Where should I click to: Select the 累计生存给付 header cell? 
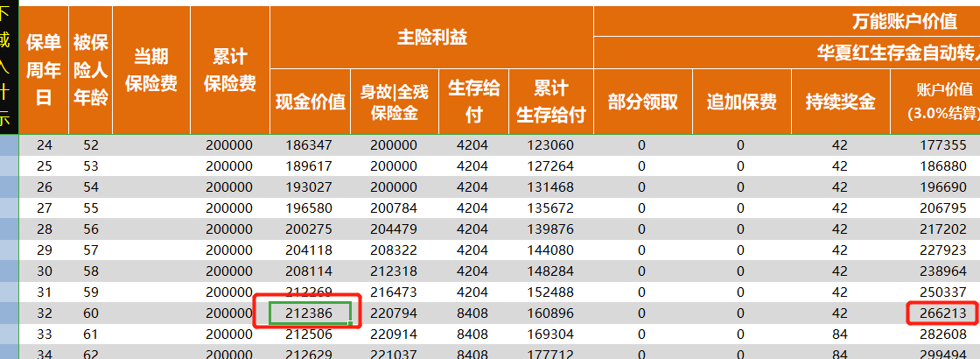click(x=551, y=102)
